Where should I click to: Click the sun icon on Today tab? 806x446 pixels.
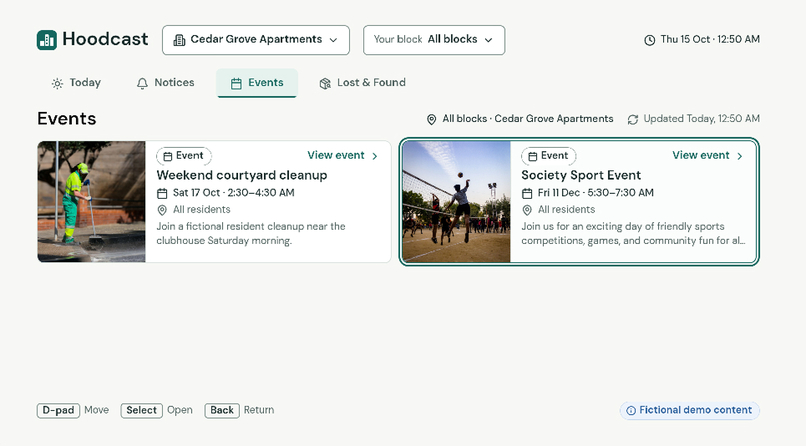58,83
